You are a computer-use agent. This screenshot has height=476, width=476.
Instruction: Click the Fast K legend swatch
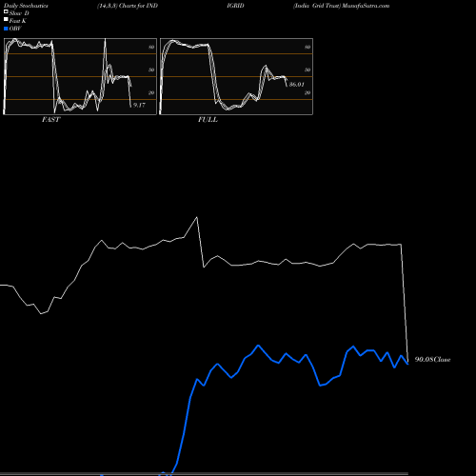[x=6, y=19]
